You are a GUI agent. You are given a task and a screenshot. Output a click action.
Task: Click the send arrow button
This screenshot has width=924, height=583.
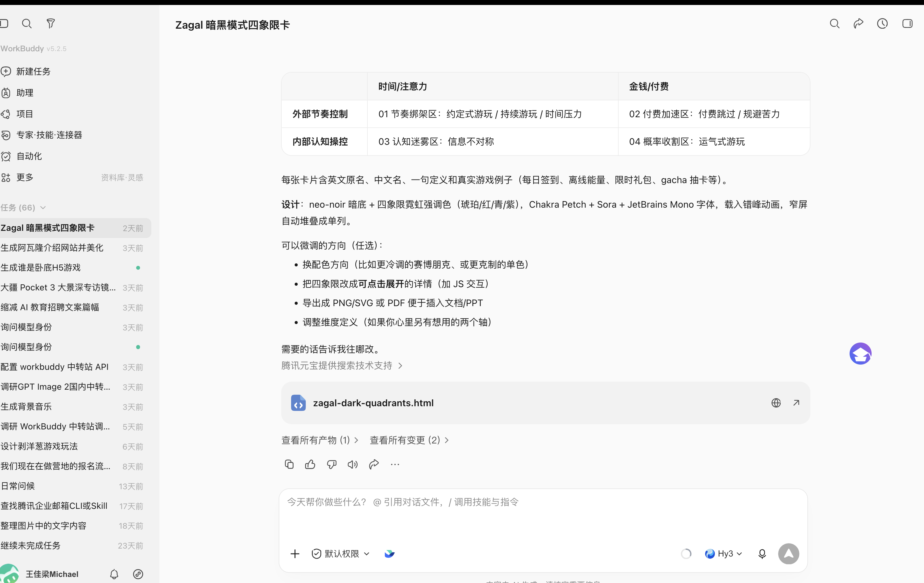click(789, 554)
